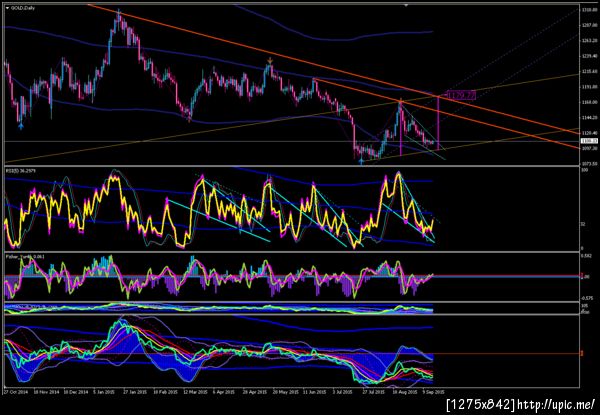Select the blue up-arrow marker near Oct 2014 low

21,126
